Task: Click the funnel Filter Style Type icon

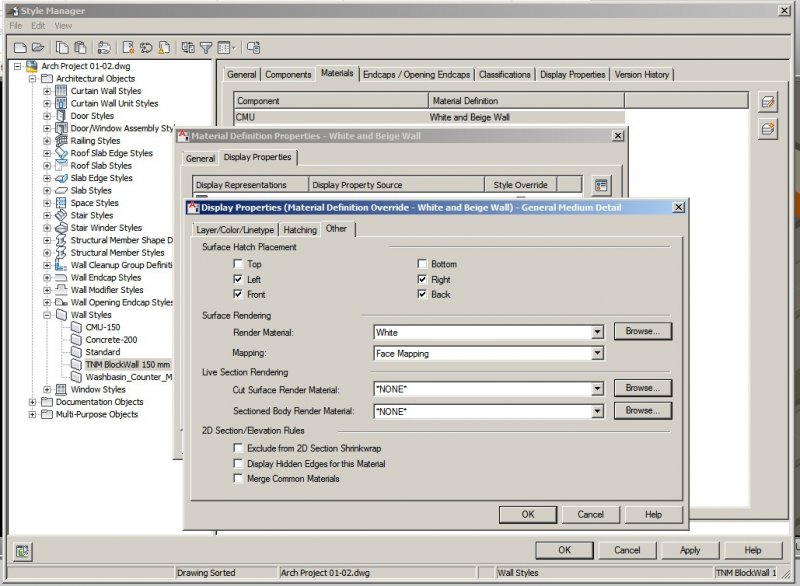Action: tap(206, 47)
